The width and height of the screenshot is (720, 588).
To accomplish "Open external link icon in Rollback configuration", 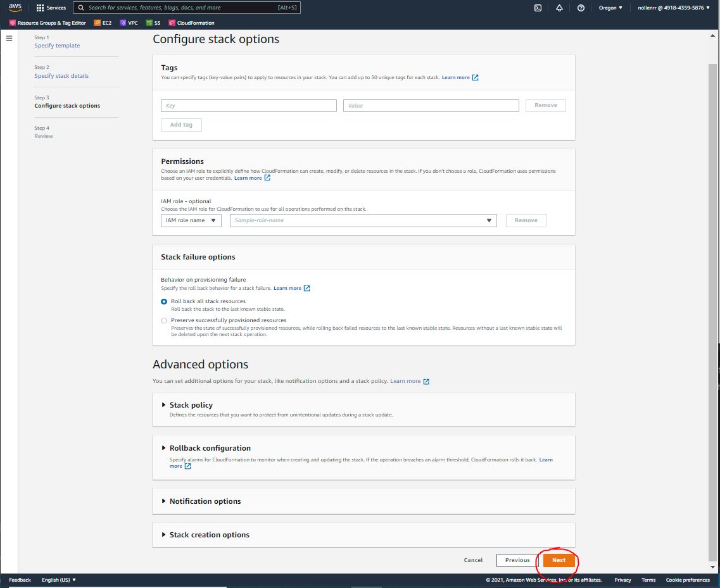I will [188, 466].
